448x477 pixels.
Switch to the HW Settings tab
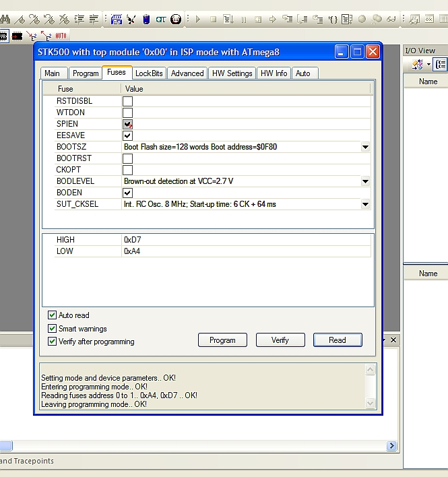point(232,73)
